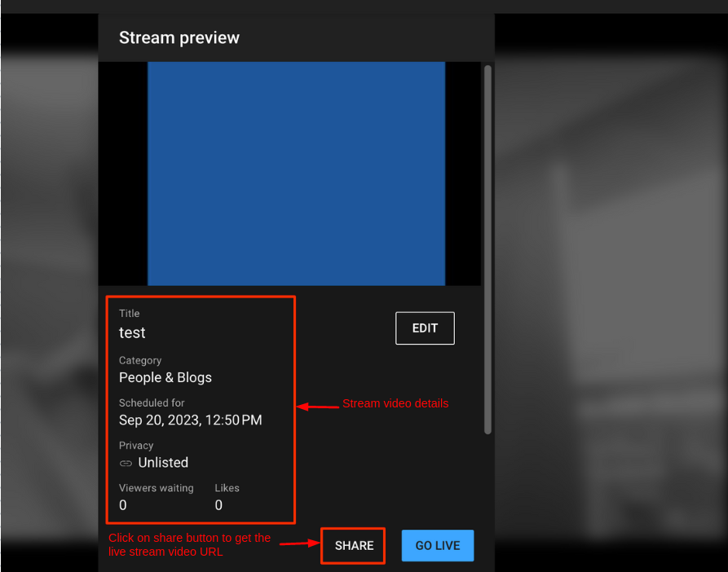Start streaming with GO LIVE button
Screen dimensions: 728x572
click(437, 546)
